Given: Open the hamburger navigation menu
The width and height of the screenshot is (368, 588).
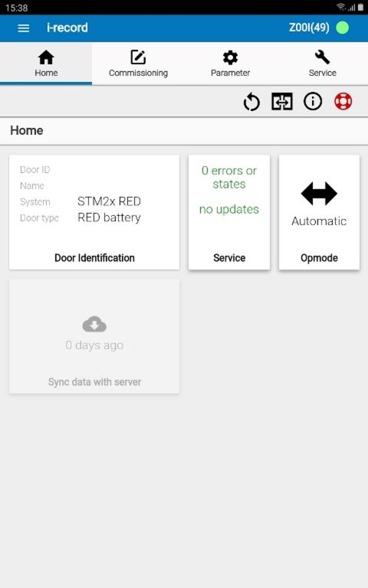Looking at the screenshot, I should click(x=24, y=28).
